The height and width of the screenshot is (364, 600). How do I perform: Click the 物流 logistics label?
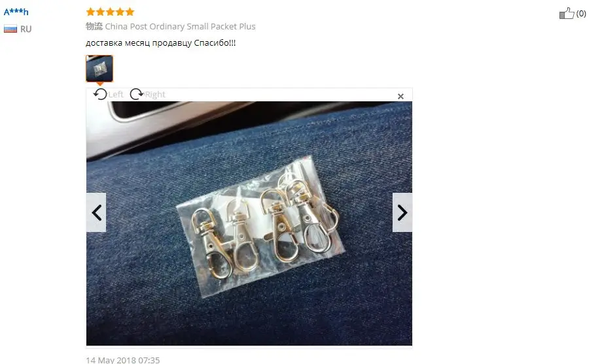(94, 26)
